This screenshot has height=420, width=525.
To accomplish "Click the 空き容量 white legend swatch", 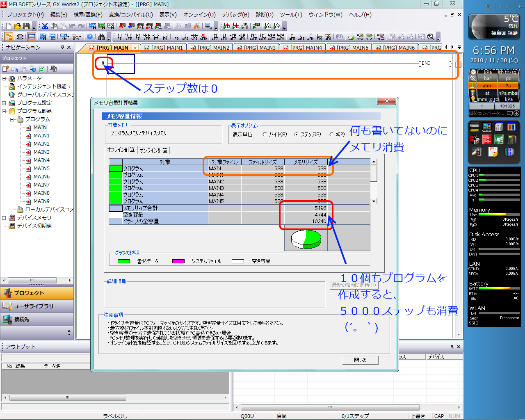I will [237, 261].
